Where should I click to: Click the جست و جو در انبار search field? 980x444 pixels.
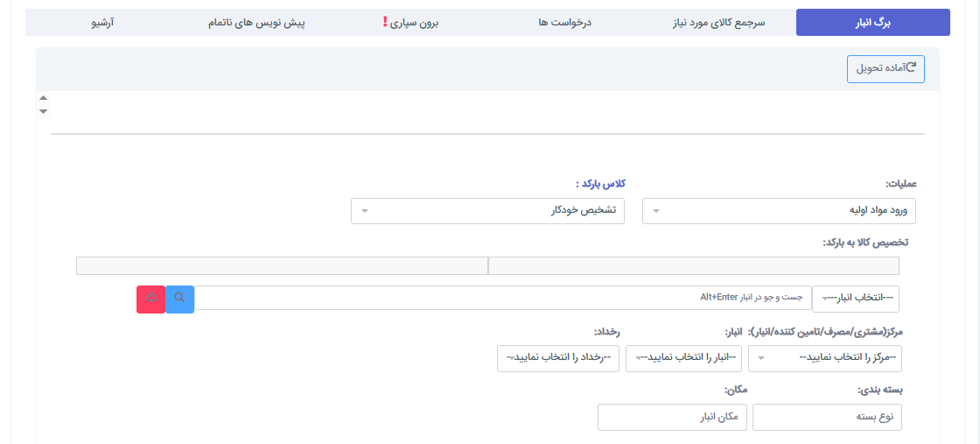[503, 299]
